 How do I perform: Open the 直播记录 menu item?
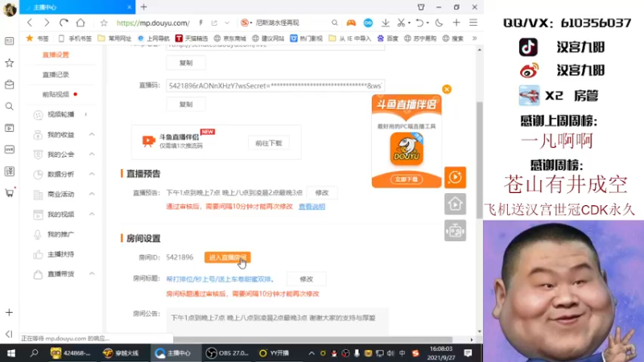(56, 75)
